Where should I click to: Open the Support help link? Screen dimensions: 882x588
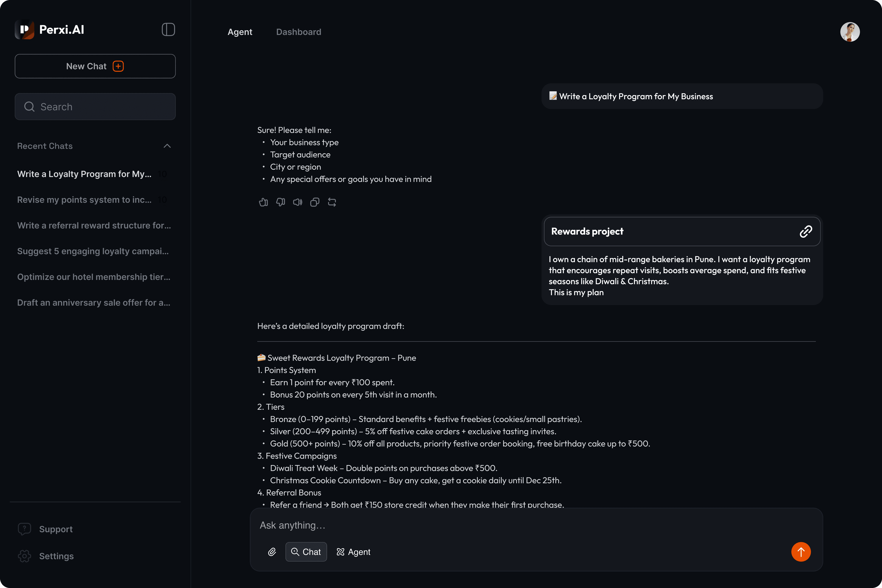tap(56, 529)
